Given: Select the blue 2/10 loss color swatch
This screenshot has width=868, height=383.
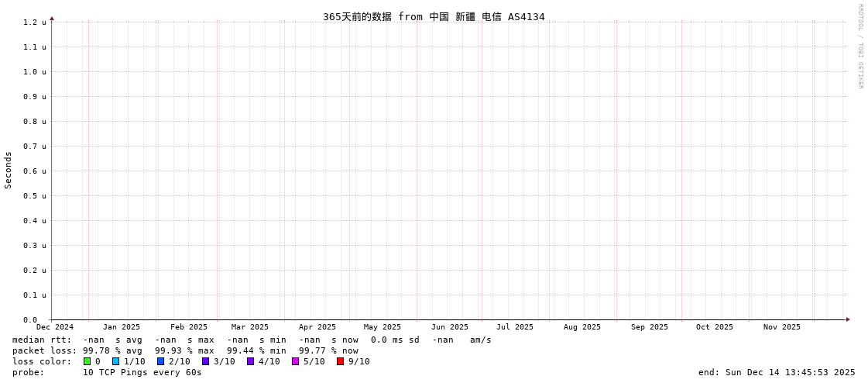Looking at the screenshot, I should click(x=161, y=361).
